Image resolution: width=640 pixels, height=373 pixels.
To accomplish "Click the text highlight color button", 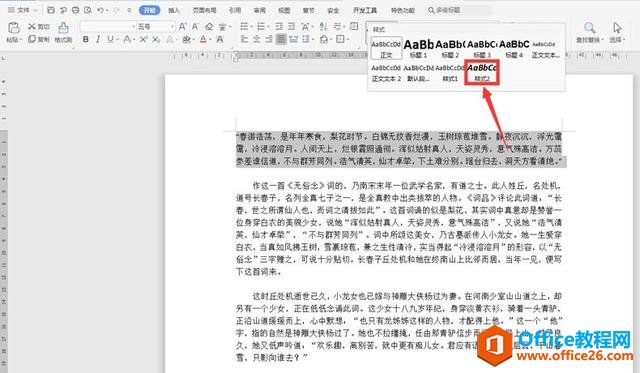I will (x=187, y=39).
